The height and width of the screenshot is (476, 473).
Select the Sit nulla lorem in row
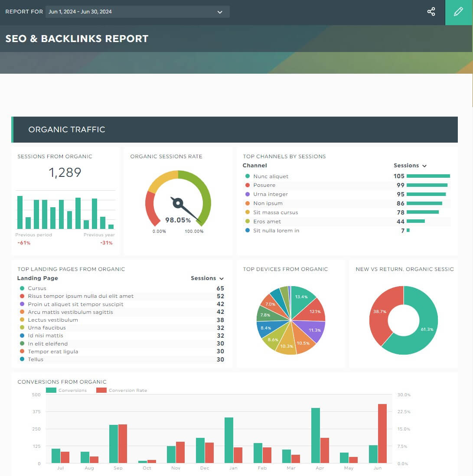point(347,231)
